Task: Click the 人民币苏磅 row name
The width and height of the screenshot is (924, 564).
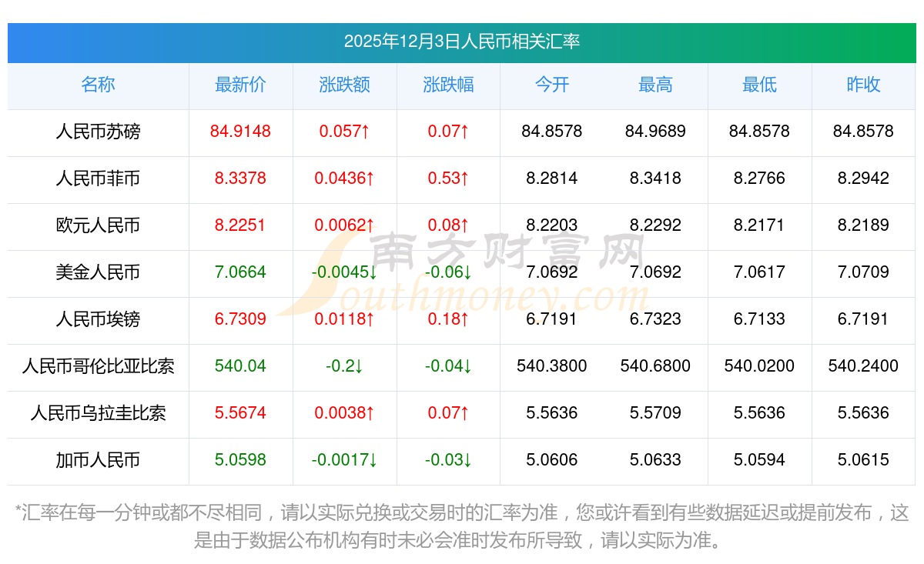Action: [x=98, y=132]
